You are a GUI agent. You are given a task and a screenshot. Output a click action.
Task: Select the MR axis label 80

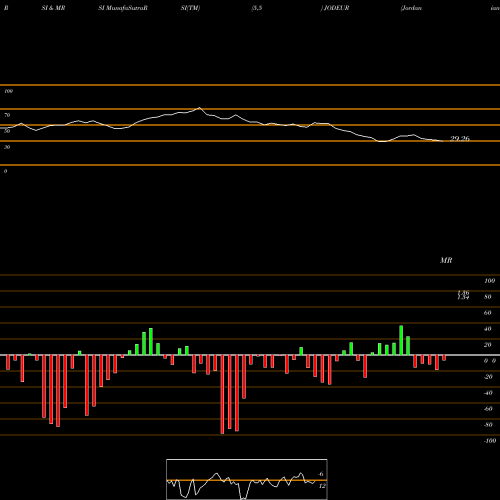488,297
